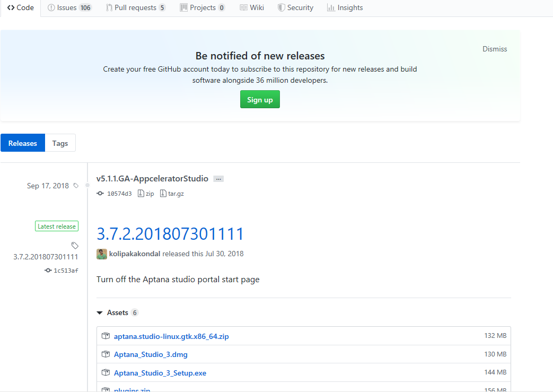Click commit icon beside 10574d3
This screenshot has width=553, height=392.
tap(100, 194)
